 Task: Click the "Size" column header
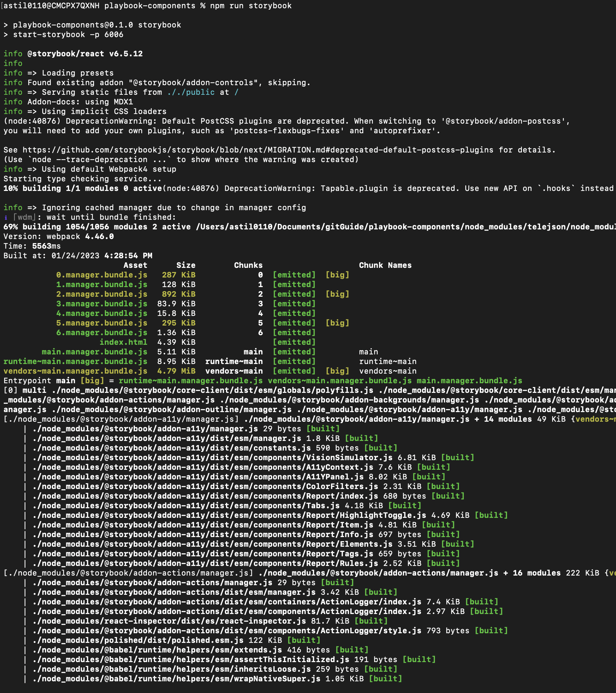coord(186,265)
